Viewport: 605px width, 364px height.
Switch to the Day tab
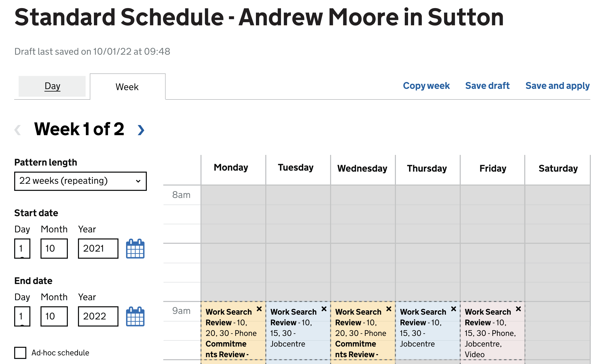[52, 86]
